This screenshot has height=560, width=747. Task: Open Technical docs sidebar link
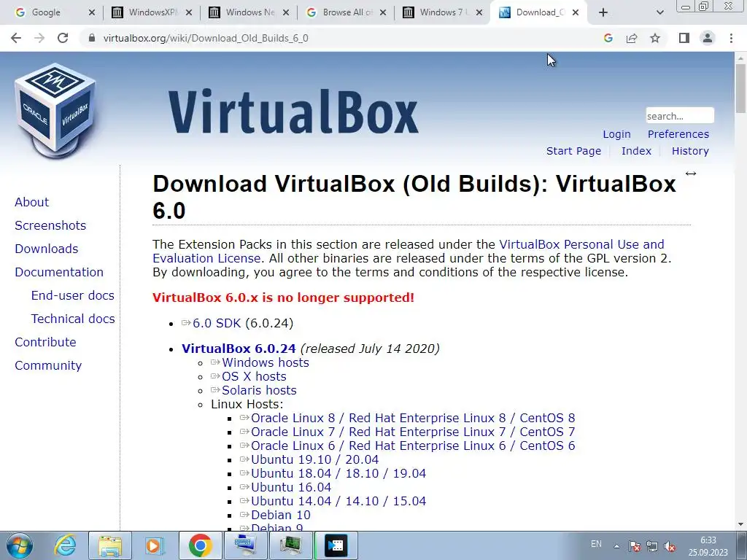click(73, 319)
